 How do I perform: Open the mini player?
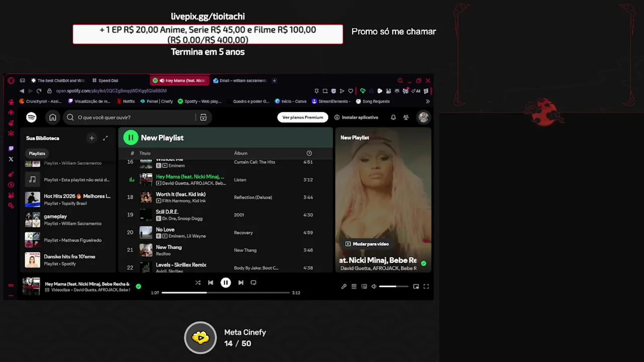click(x=416, y=287)
